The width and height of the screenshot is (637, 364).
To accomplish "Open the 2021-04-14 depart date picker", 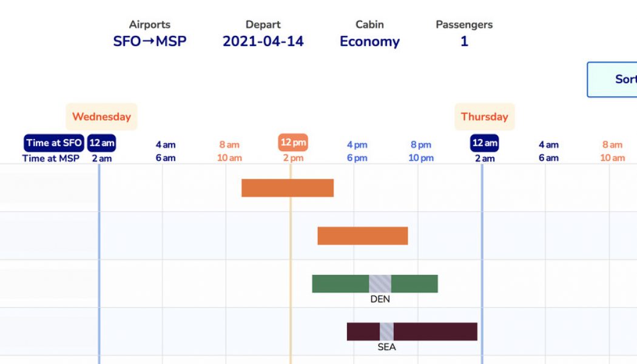I will click(x=263, y=41).
